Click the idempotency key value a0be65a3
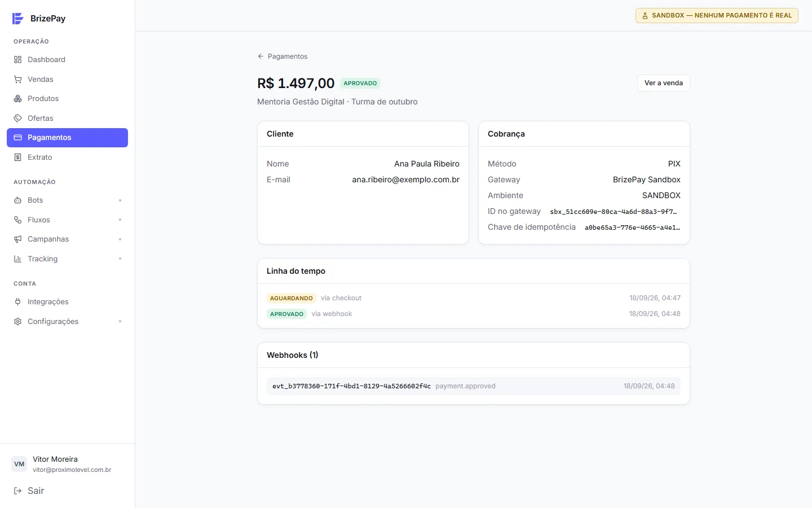 632,227
